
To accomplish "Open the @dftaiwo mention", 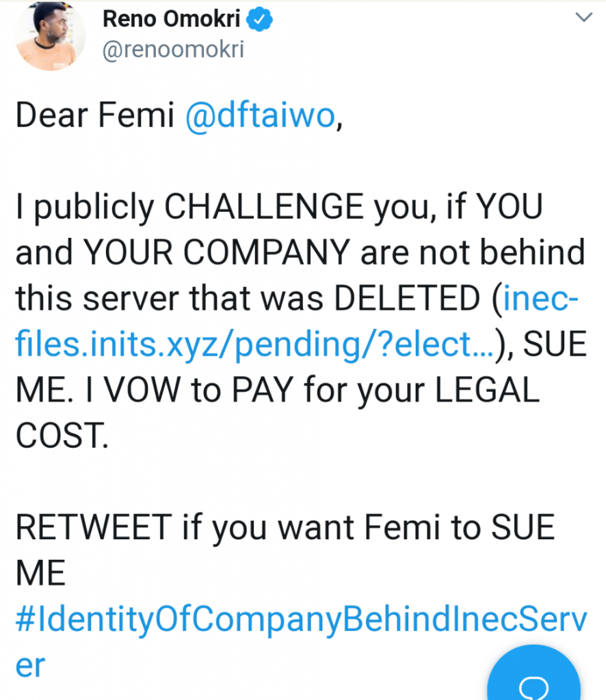I will click(259, 117).
